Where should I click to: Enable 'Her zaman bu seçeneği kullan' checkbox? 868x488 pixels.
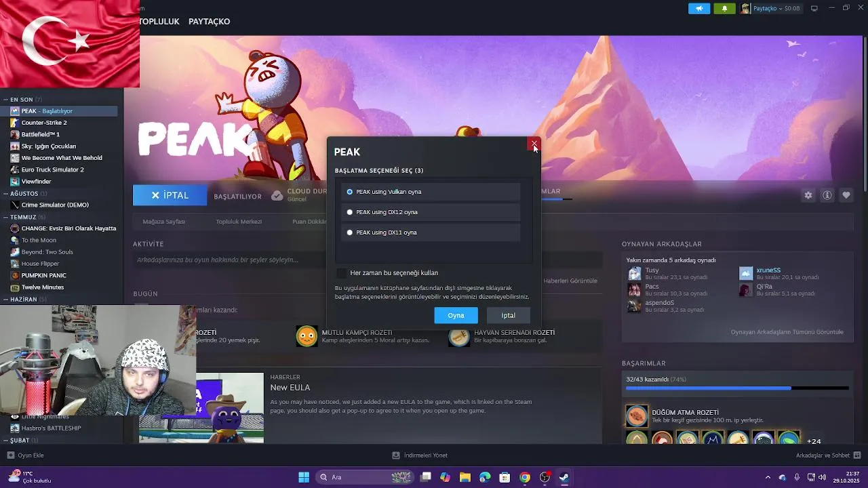[341, 272]
